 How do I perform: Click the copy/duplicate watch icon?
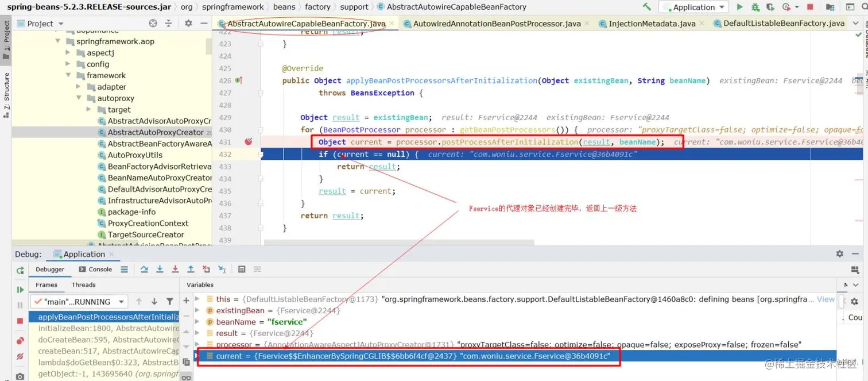tap(186, 362)
